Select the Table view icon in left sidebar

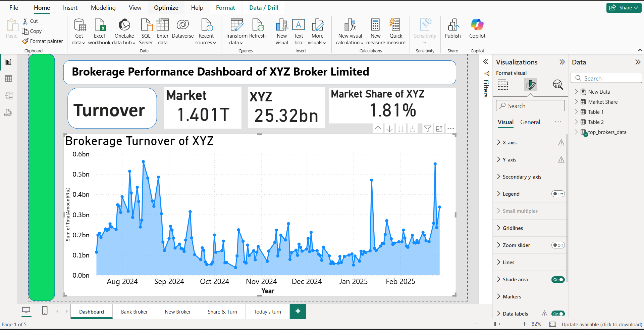tap(8, 78)
